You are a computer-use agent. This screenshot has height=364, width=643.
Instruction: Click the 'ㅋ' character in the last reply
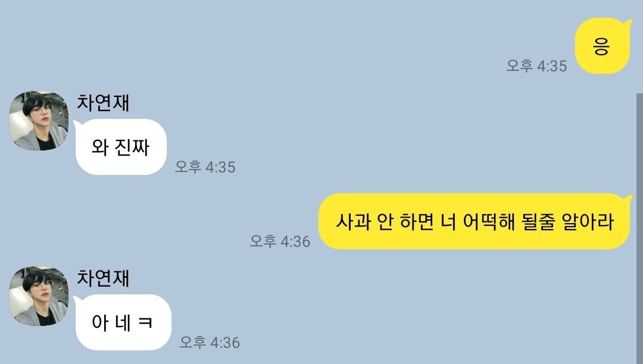tap(146, 322)
